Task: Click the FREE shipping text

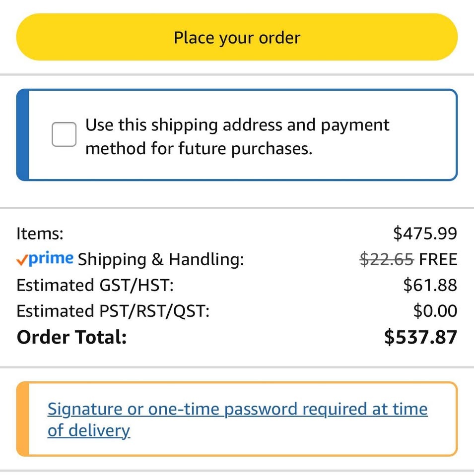Action: [438, 259]
